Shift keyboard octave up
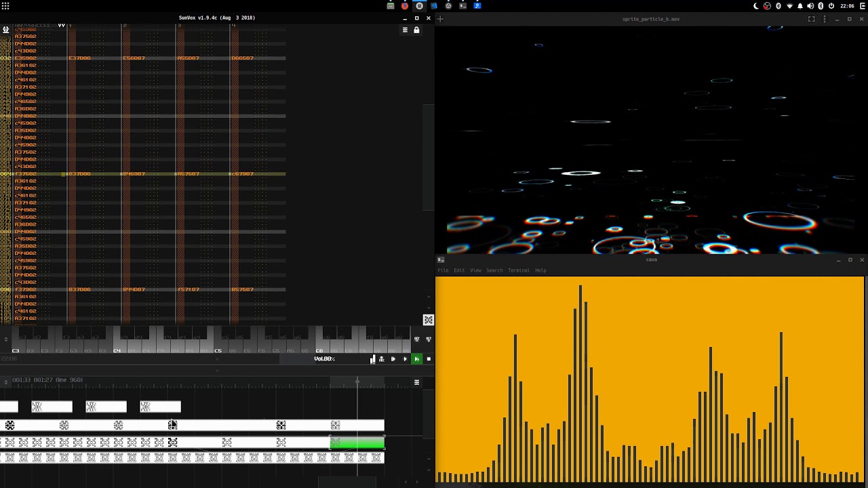The width and height of the screenshot is (868, 488). 429,339
